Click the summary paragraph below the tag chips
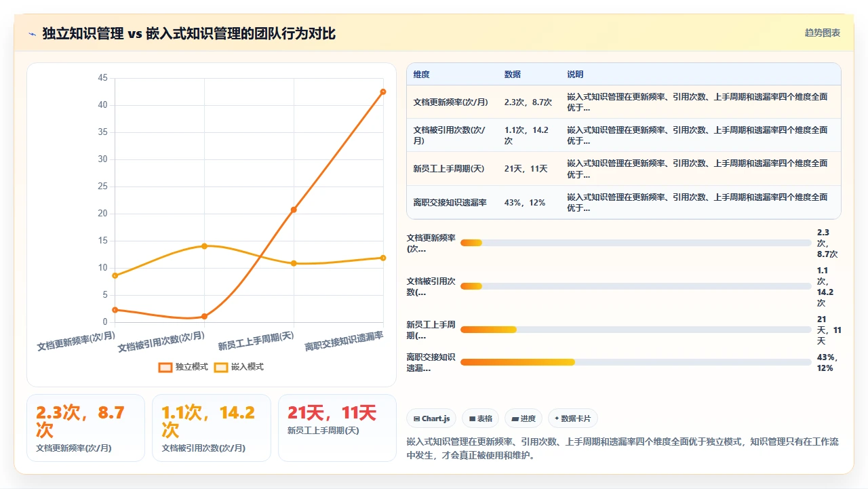This screenshot has height=489, width=868. pyautogui.click(x=623, y=448)
